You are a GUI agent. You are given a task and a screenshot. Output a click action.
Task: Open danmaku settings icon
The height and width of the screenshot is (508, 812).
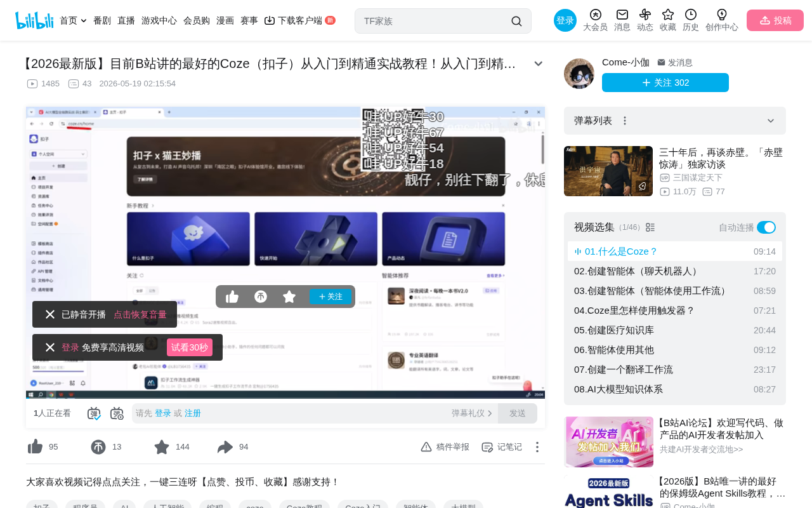pos(117,413)
